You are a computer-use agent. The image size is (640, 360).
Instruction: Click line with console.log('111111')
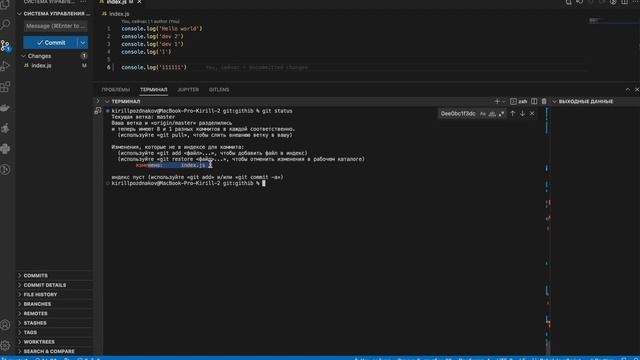154,67
